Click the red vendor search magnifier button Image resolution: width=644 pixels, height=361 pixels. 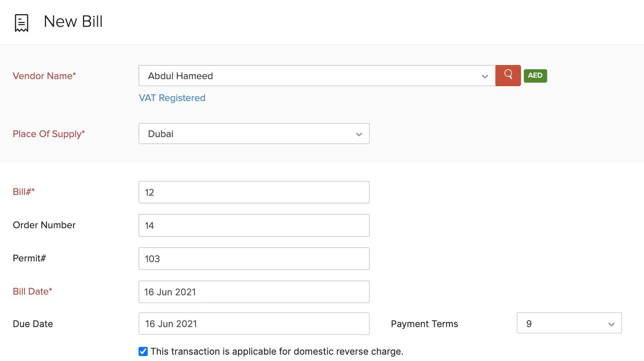pos(508,75)
